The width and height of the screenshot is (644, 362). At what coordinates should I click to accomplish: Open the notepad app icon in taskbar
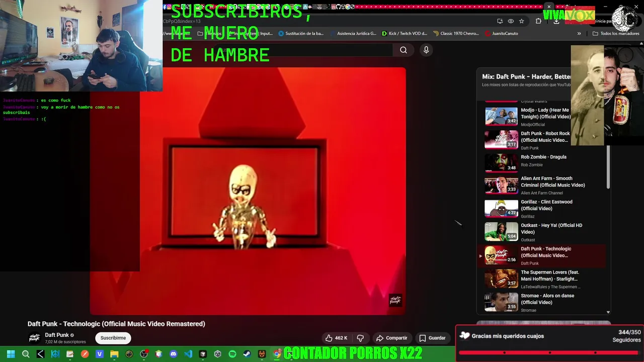coord(70,354)
